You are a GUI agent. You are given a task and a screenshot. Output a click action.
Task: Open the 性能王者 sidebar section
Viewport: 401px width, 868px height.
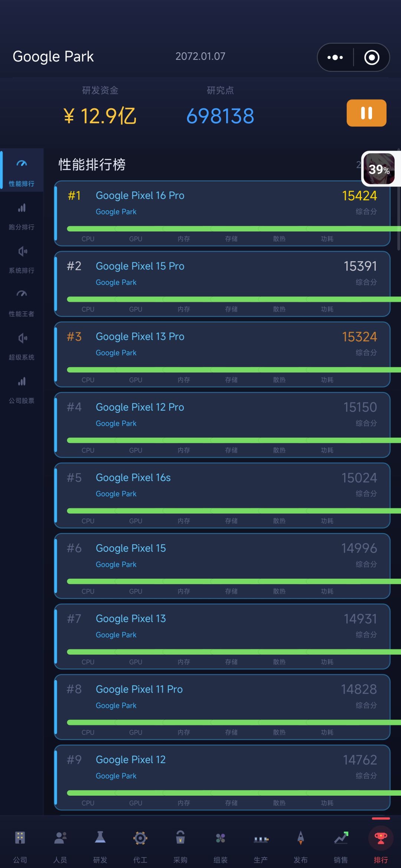[x=22, y=303]
